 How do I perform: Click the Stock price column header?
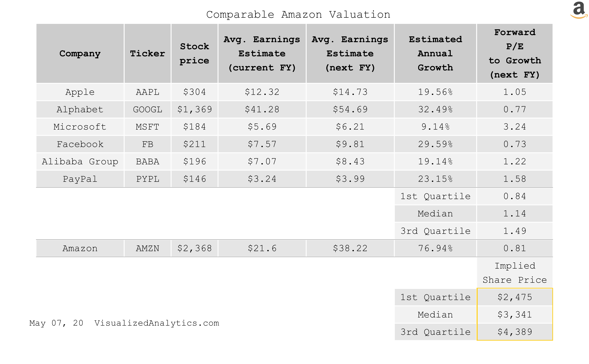(x=194, y=53)
